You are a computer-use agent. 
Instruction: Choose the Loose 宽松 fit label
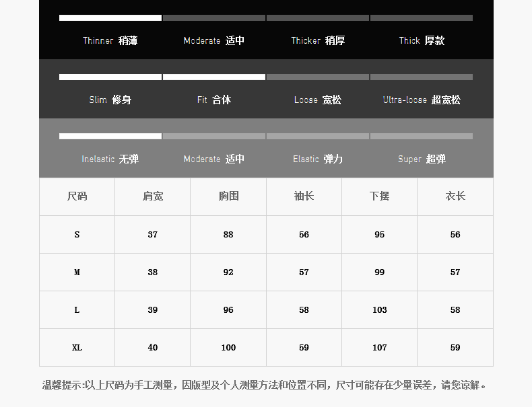pyautogui.click(x=317, y=100)
